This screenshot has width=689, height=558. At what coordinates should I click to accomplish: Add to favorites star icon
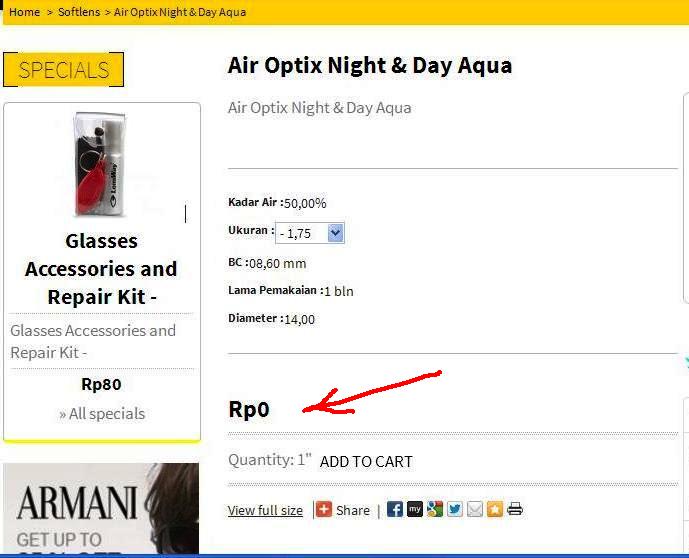pyautogui.click(x=495, y=509)
